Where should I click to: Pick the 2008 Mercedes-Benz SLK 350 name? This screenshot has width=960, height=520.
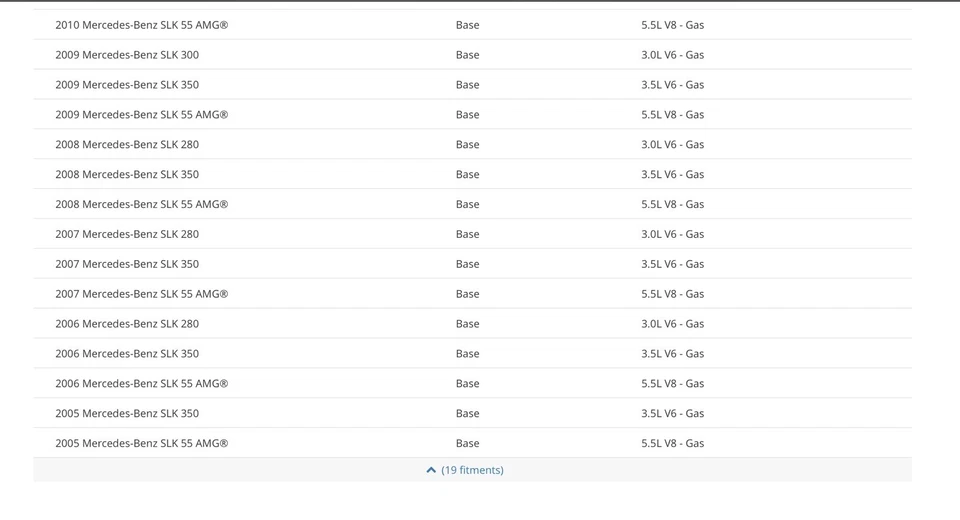[x=127, y=175]
